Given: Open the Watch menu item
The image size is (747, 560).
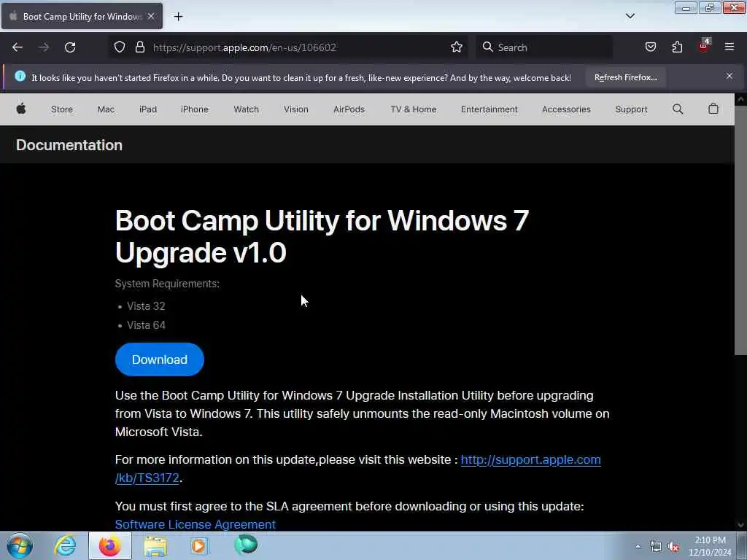Looking at the screenshot, I should click(x=247, y=109).
